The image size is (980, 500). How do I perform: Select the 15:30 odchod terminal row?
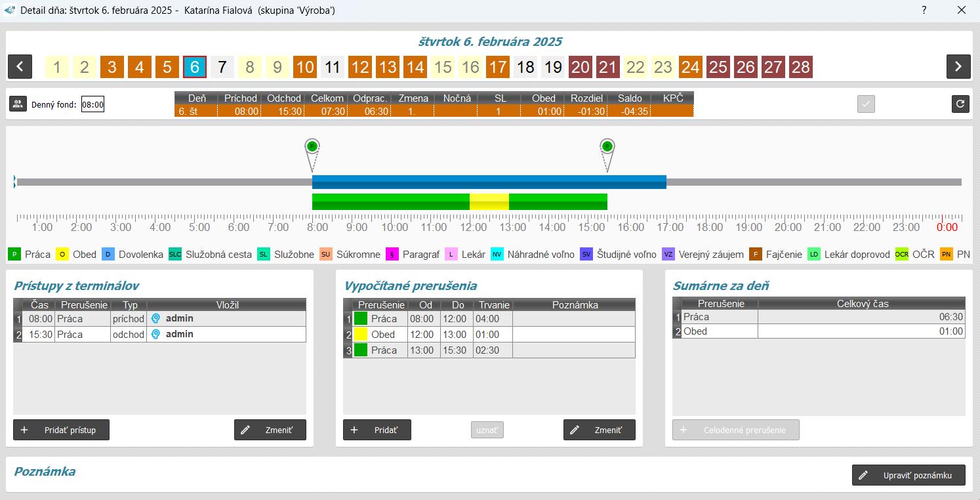coord(159,335)
